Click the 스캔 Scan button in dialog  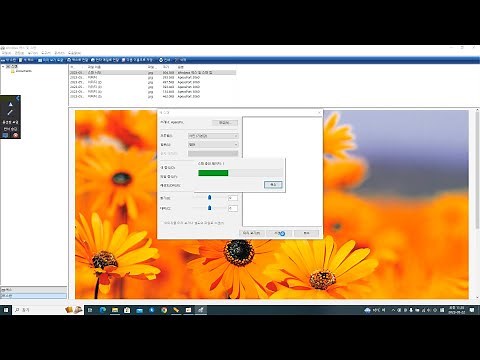(x=279, y=233)
